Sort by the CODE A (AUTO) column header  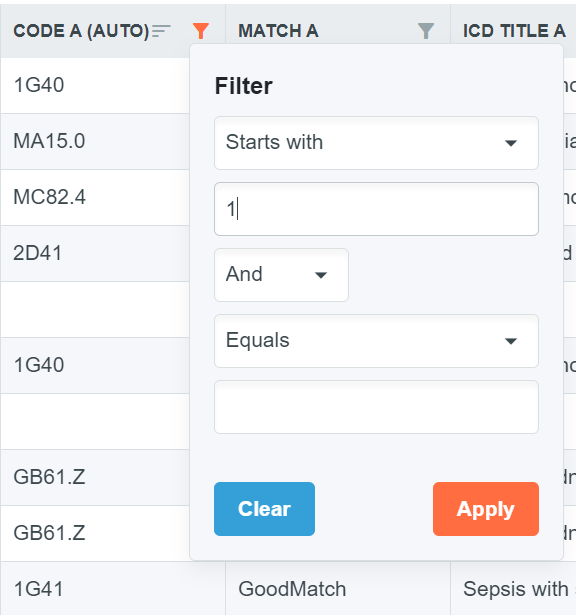tap(81, 31)
